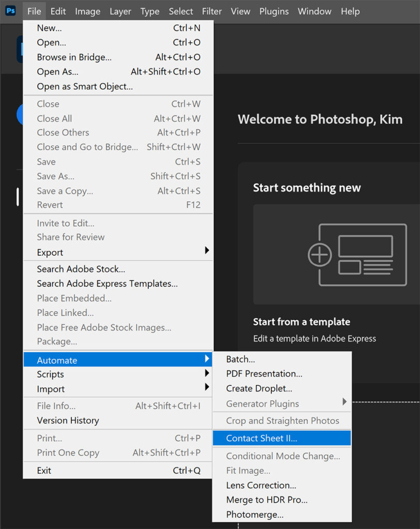Expand the Export submenu arrow
This screenshot has width=420, height=529.
pyautogui.click(x=207, y=251)
